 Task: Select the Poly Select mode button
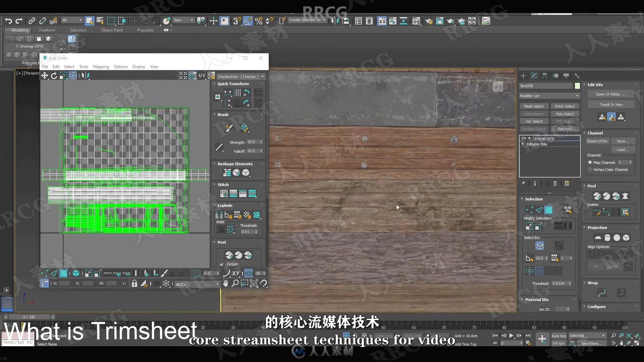coord(565,114)
